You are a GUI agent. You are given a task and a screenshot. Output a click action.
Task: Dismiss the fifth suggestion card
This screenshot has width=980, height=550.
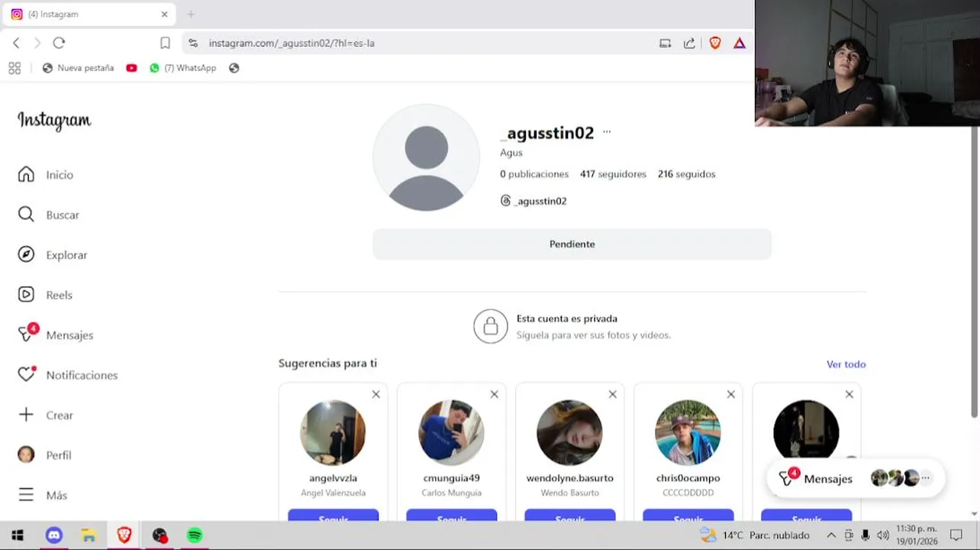849,394
